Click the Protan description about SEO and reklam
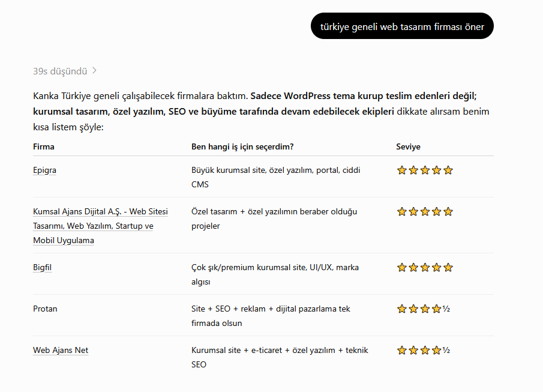Image resolution: width=543 pixels, height=392 pixels. [x=271, y=316]
